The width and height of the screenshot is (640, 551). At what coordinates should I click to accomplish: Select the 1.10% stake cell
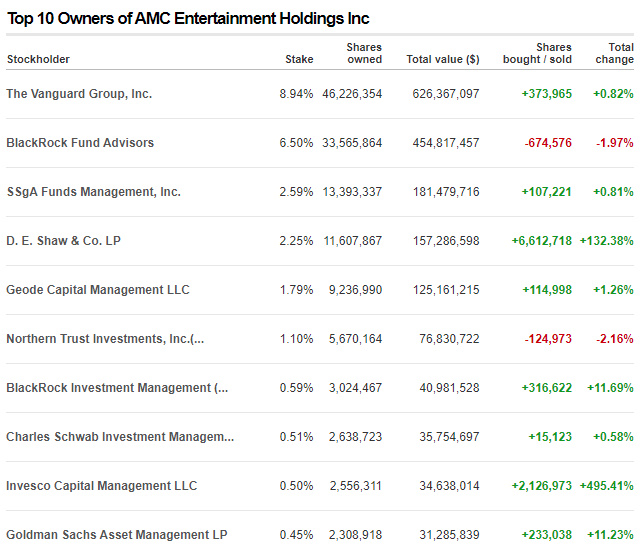(296, 339)
